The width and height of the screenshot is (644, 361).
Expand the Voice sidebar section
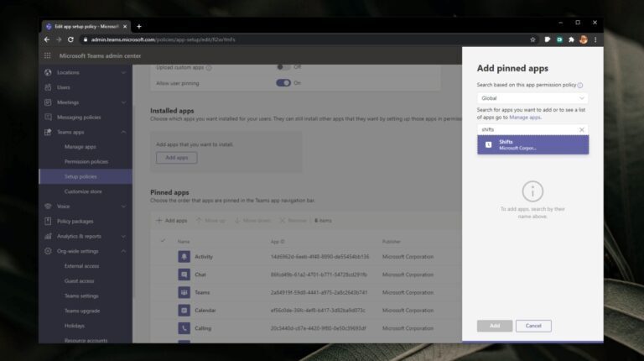tap(123, 207)
